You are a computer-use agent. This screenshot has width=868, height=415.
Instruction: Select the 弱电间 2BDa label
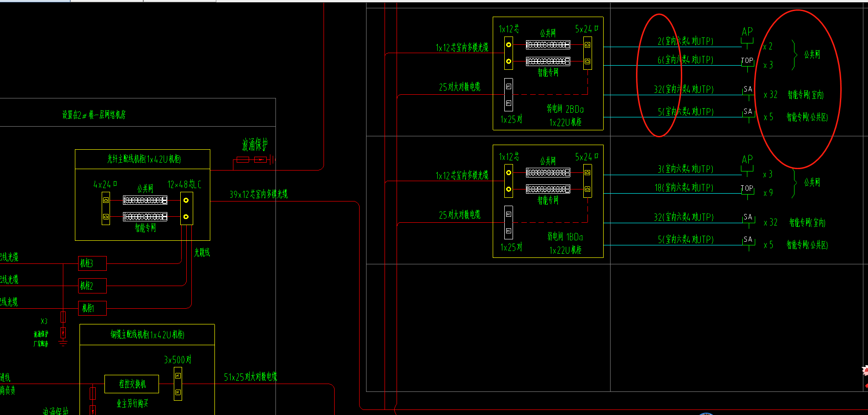coord(565,109)
